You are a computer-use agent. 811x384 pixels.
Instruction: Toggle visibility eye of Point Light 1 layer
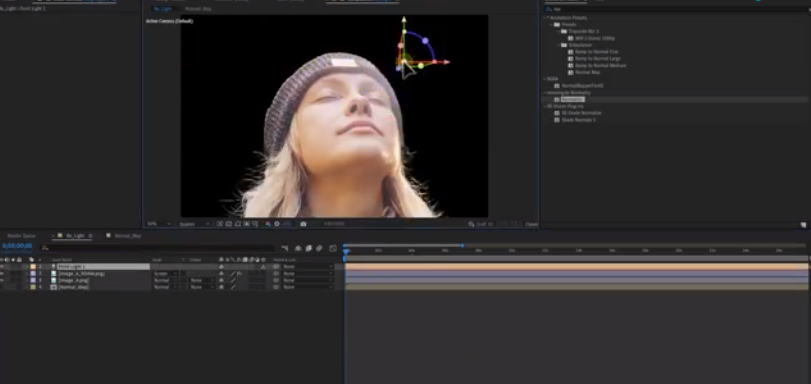[2, 267]
